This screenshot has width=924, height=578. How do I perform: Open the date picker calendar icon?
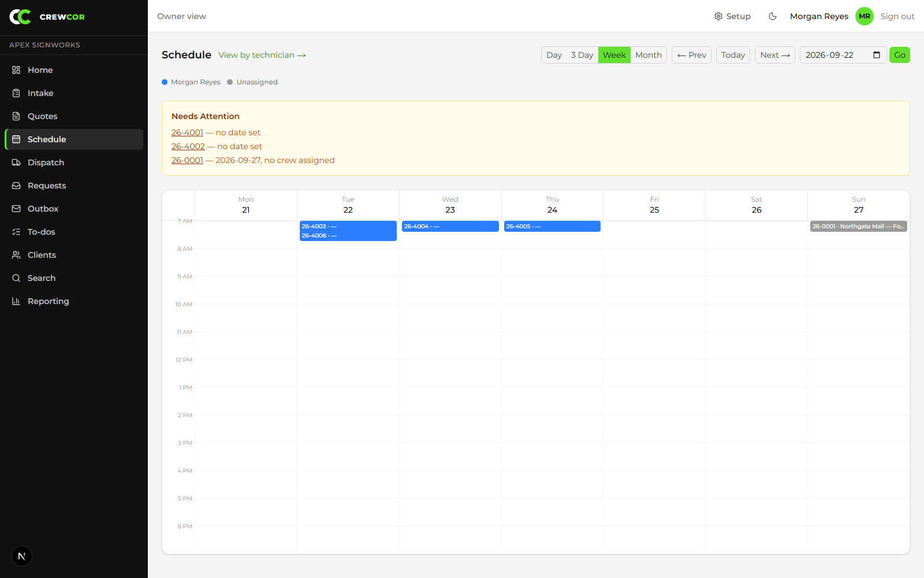(877, 55)
